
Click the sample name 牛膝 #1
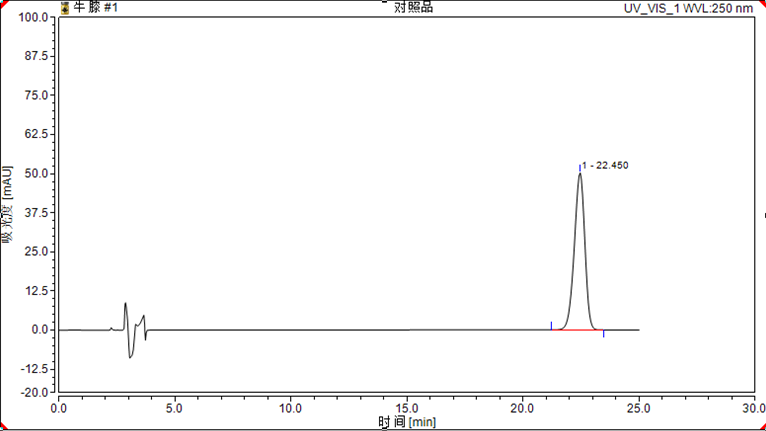(x=96, y=7)
